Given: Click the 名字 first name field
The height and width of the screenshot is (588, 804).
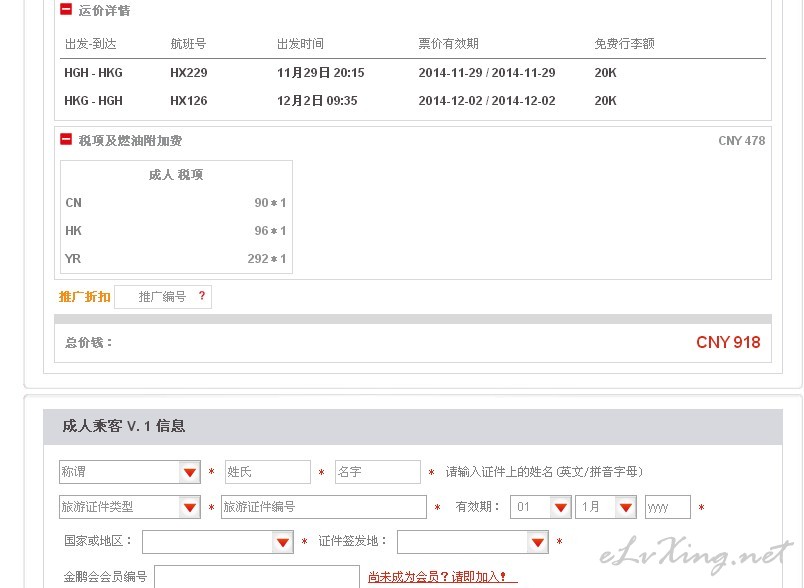Looking at the screenshot, I should coord(377,472).
